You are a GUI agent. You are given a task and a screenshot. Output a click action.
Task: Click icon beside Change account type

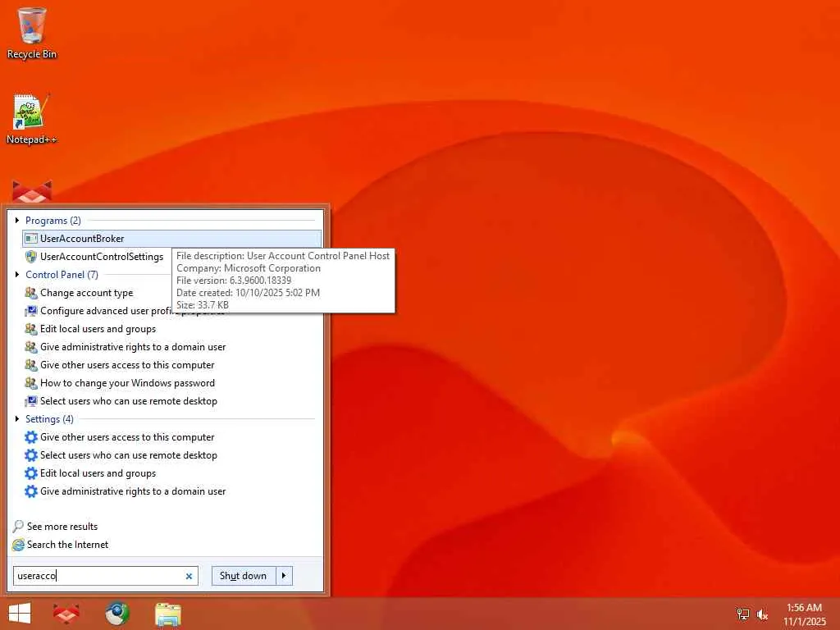coord(31,293)
